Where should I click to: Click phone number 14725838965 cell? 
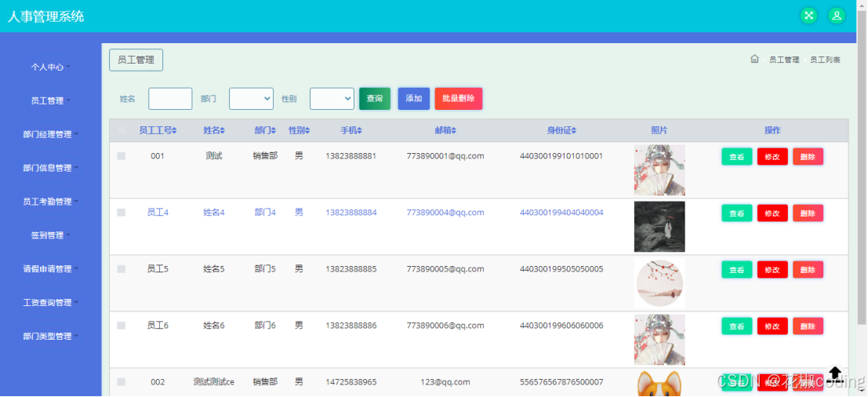(x=351, y=382)
